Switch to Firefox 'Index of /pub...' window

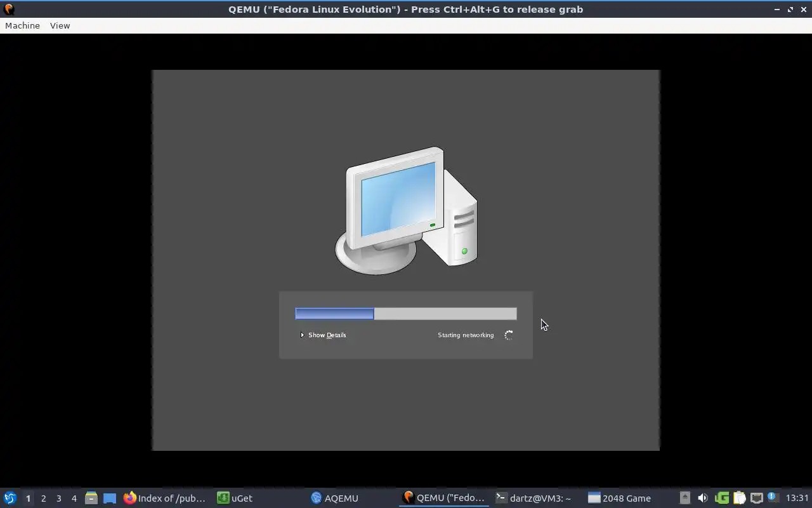coord(165,498)
